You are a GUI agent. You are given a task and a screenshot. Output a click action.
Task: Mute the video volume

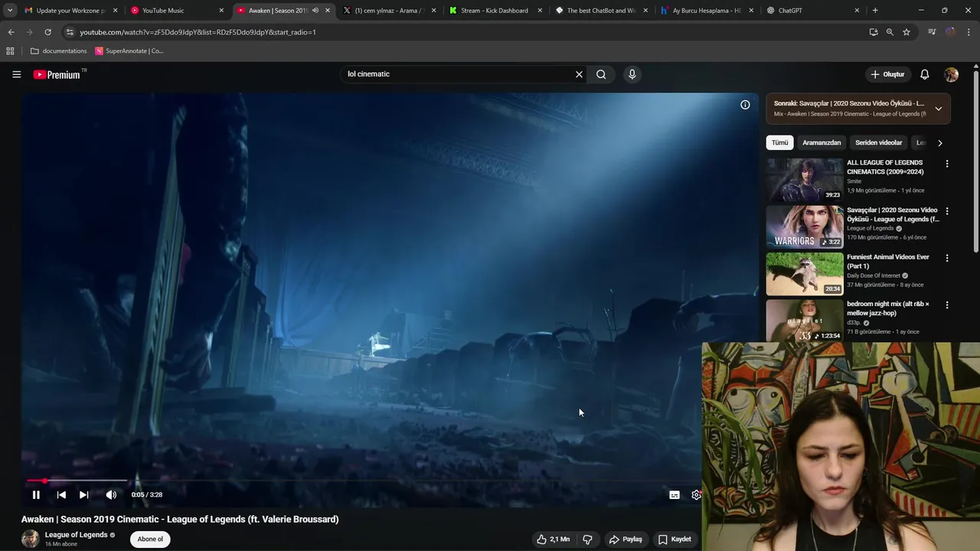tap(111, 494)
